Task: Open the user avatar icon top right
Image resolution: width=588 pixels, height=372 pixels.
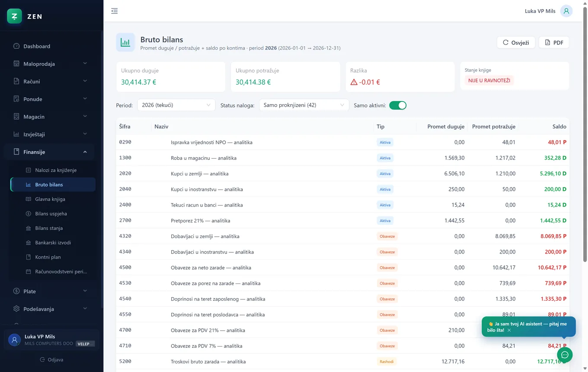Action: click(x=566, y=11)
